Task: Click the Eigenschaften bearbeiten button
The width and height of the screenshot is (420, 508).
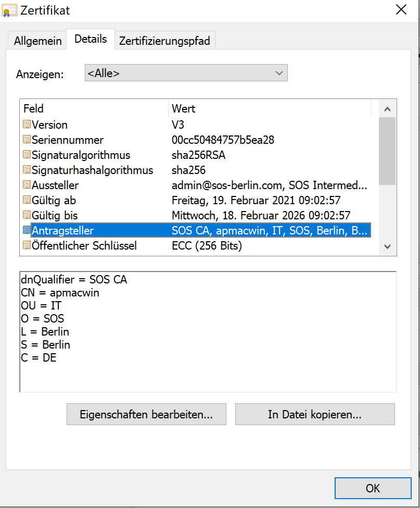Action: tap(146, 414)
